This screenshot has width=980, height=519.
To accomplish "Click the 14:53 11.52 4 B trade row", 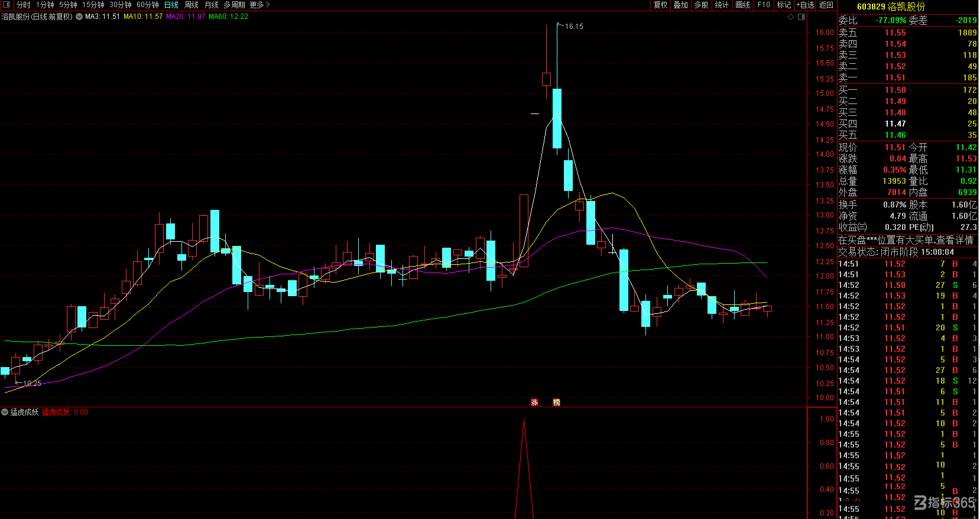I will tap(908, 338).
